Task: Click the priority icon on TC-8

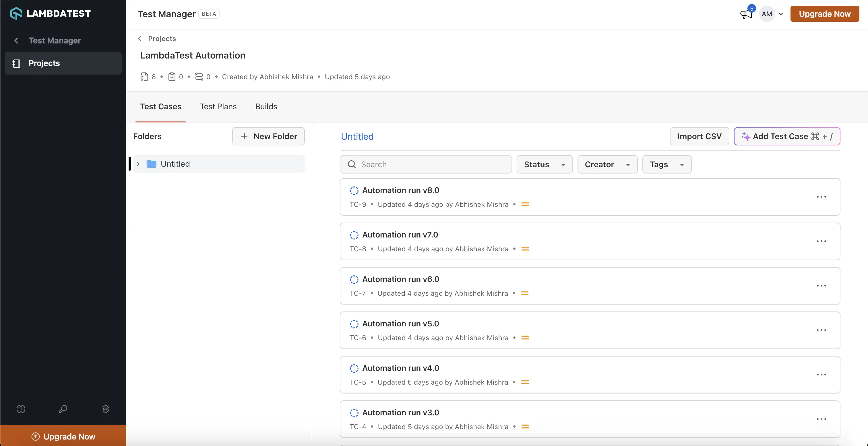Action: coord(525,249)
